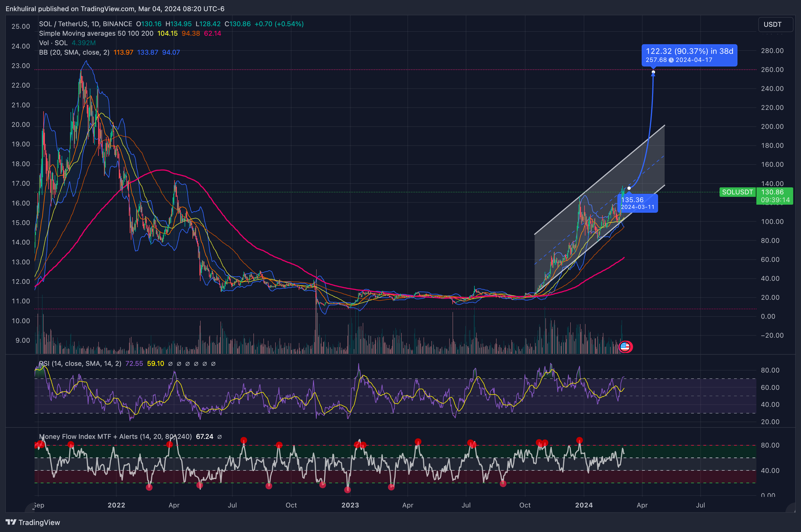This screenshot has height=532, width=801.
Task: Click the TradingView logo at bottom left
Action: (x=33, y=522)
